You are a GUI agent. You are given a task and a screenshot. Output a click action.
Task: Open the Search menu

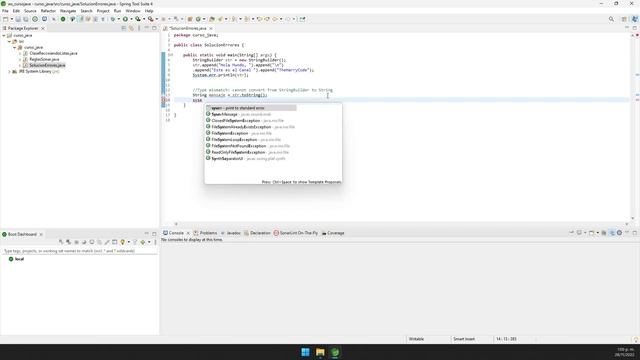[x=86, y=11]
